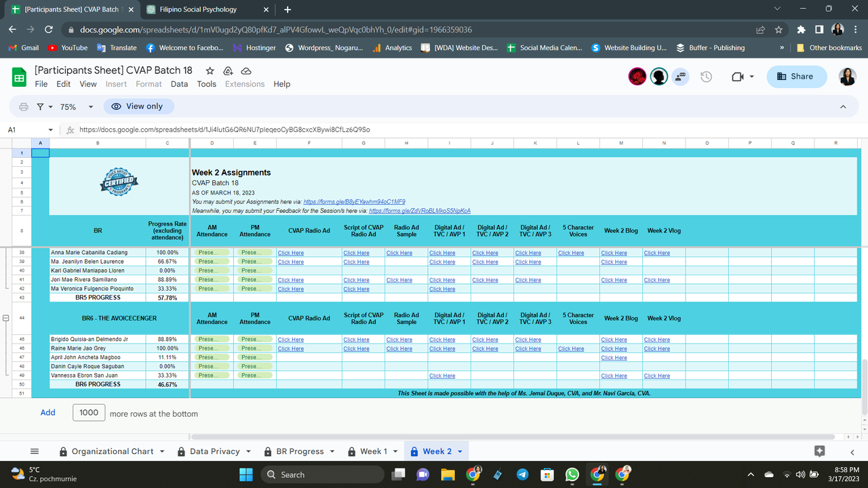Open the Name Box dropdown arrow
868x488 pixels.
point(51,129)
